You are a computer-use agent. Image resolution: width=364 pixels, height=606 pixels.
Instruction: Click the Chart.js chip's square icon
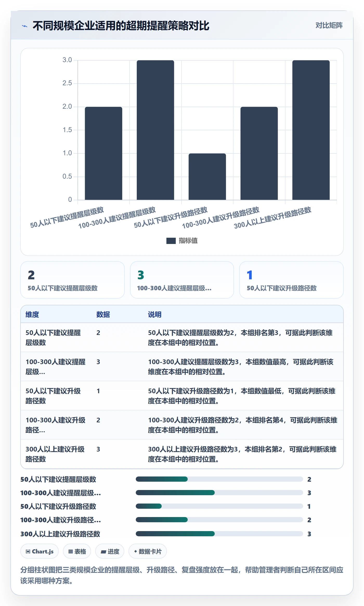[x=28, y=551]
